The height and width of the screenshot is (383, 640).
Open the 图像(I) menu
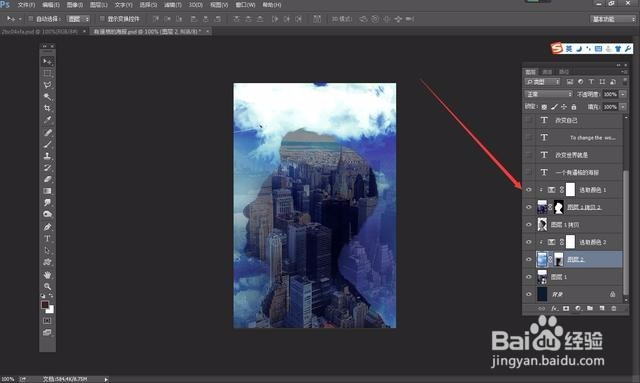coord(75,5)
